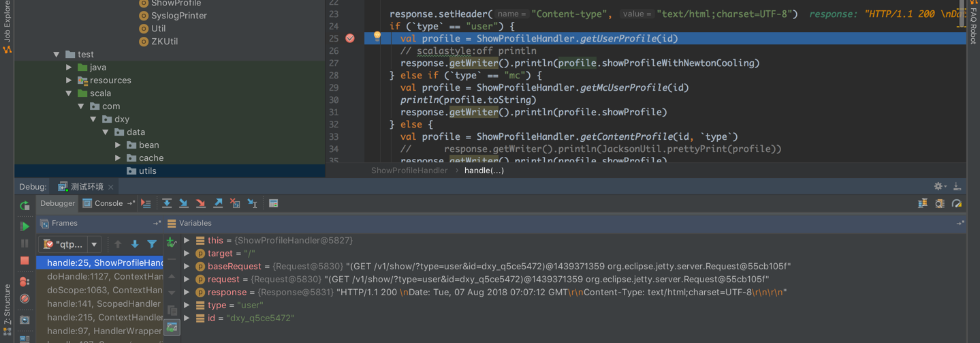Viewport: 980px width, 343px height.
Task: Open the ZKUtil object file
Action: pyautogui.click(x=158, y=42)
